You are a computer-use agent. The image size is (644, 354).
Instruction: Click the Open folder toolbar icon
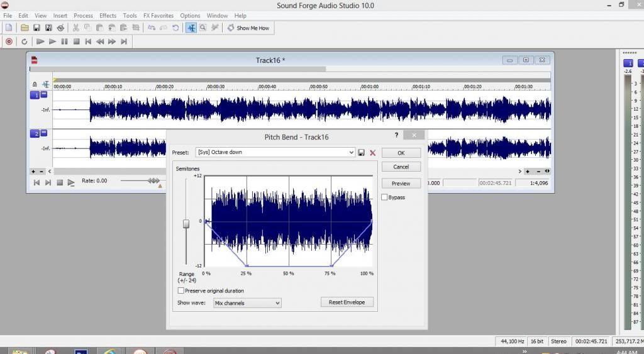(x=25, y=28)
